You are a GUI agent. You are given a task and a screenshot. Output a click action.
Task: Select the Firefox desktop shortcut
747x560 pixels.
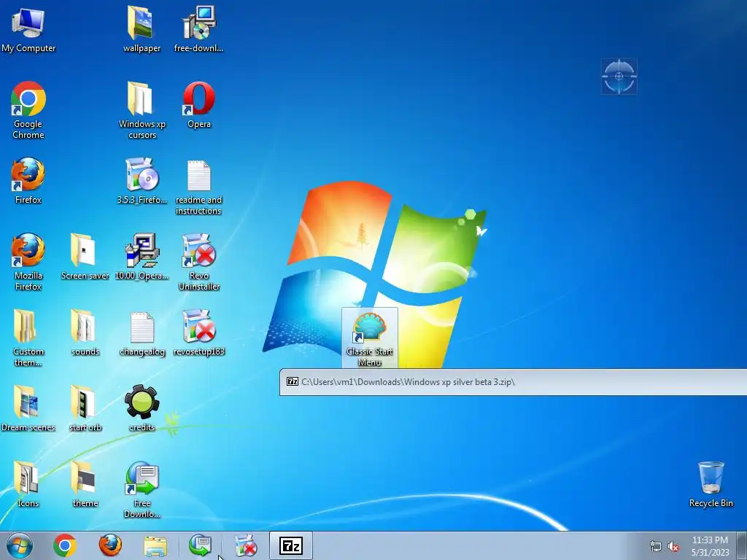click(28, 182)
